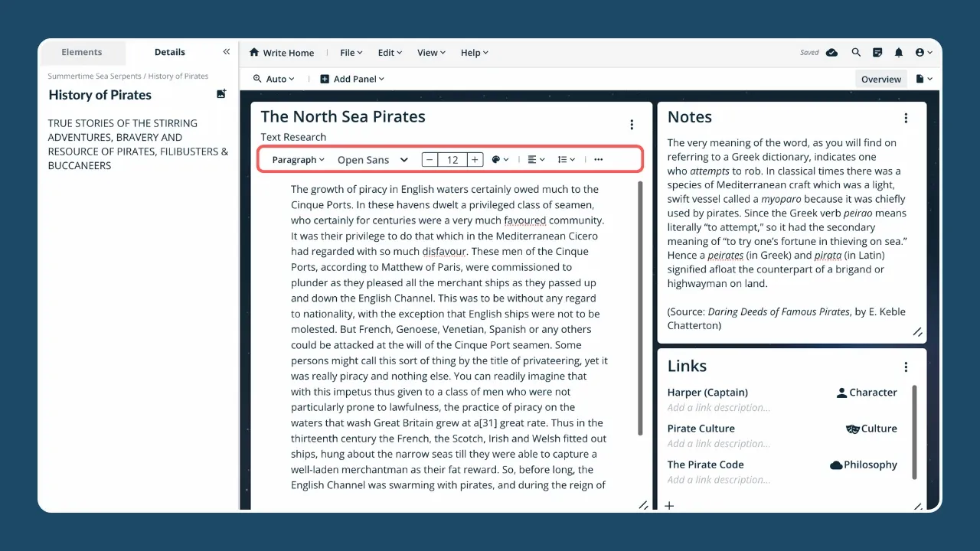Click the search magnifier icon in top bar
Viewport: 980px width, 551px height.
click(x=856, y=53)
